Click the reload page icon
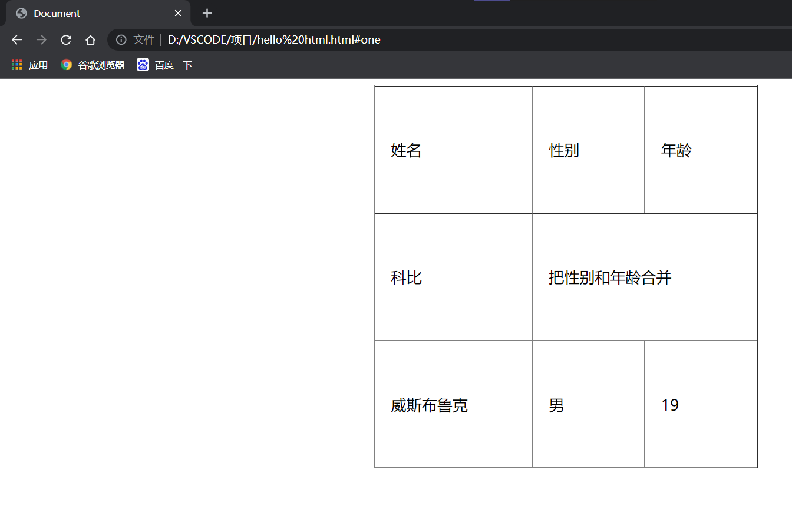792x532 pixels. (66, 39)
